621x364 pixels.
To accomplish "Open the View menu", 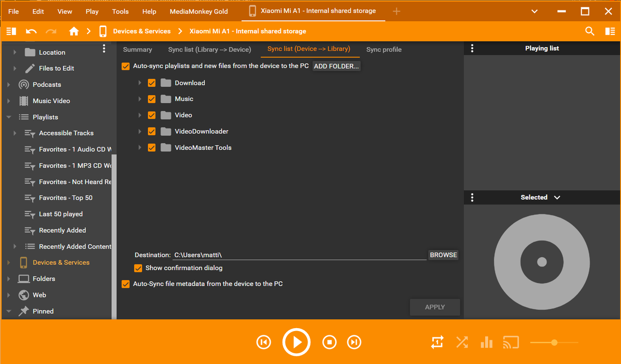I will click(65, 11).
